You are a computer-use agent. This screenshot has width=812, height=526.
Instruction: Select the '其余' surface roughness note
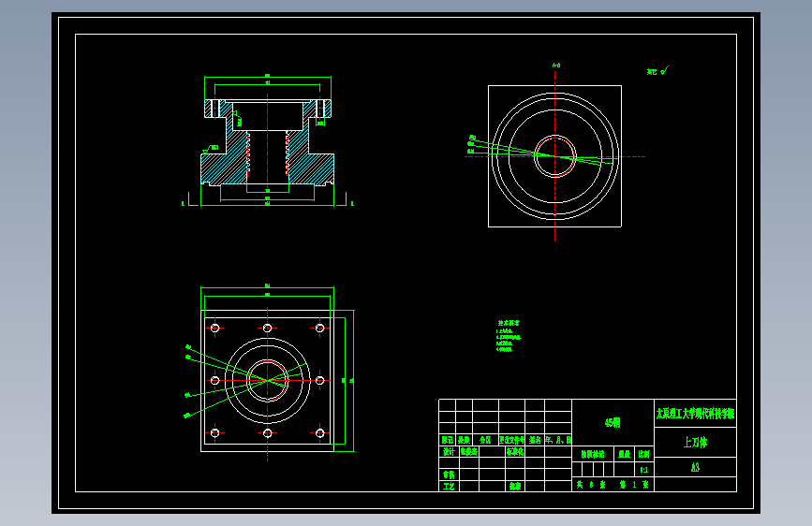(x=652, y=71)
